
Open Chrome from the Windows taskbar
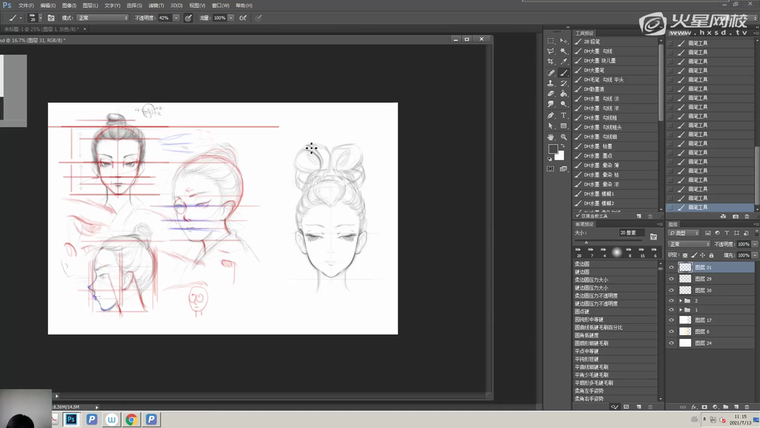(132, 419)
